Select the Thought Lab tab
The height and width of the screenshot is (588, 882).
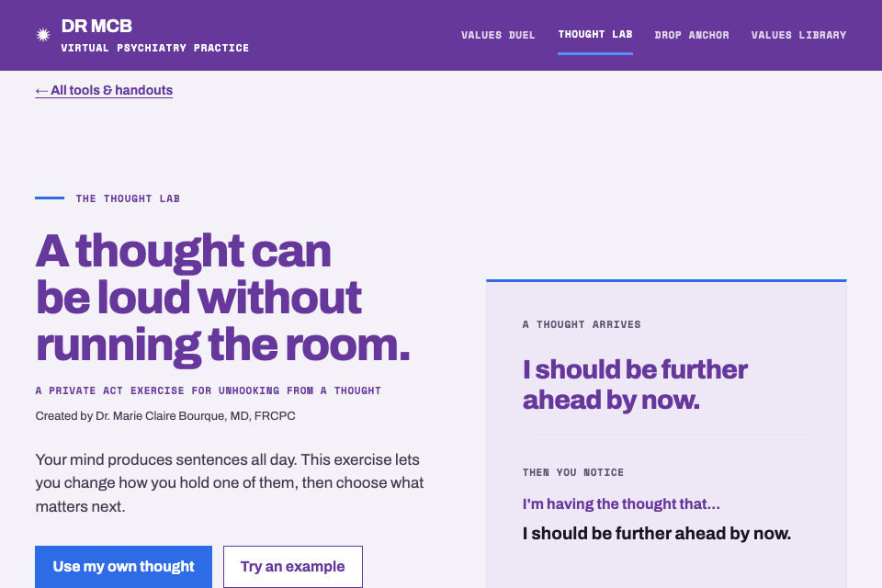point(595,34)
